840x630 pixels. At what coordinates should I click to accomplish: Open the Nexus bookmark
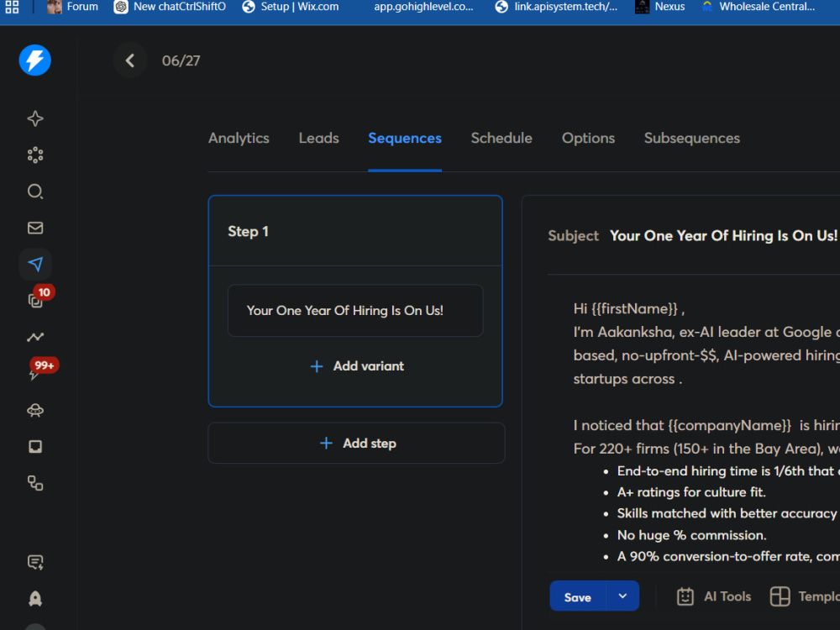tap(659, 7)
